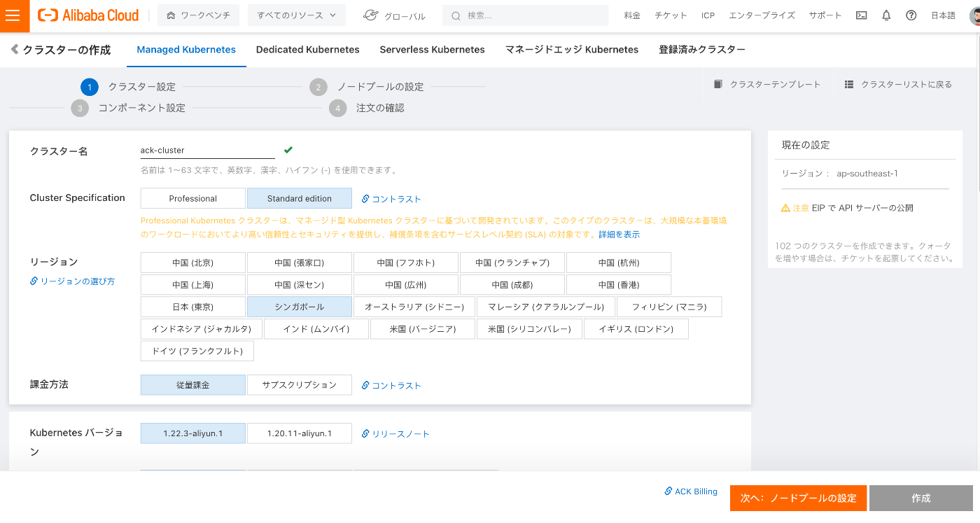Screen dimensions: 980x523
Task: Open the コントラスト link beside 課金方法
Action: coord(392,386)
